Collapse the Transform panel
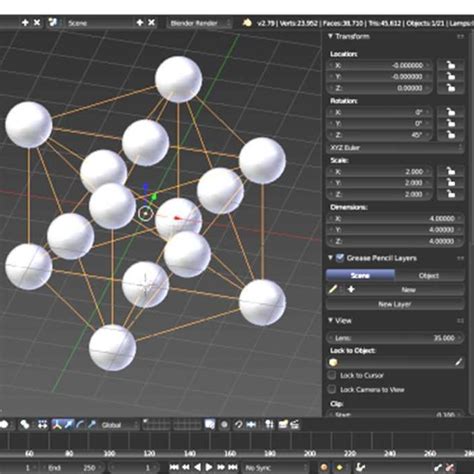The width and height of the screenshot is (474, 474). point(330,36)
